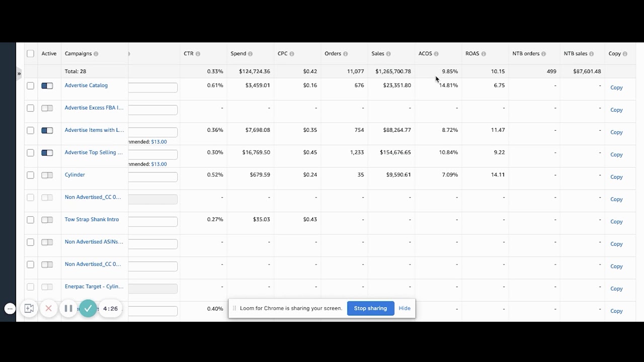Click info icon beside CTR header
The width and height of the screenshot is (644, 362).
[x=198, y=54]
